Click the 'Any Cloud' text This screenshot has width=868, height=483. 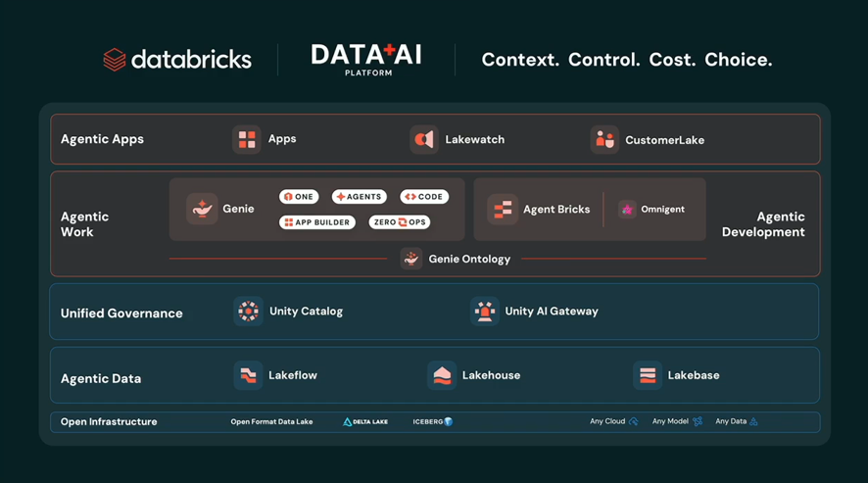click(x=607, y=421)
